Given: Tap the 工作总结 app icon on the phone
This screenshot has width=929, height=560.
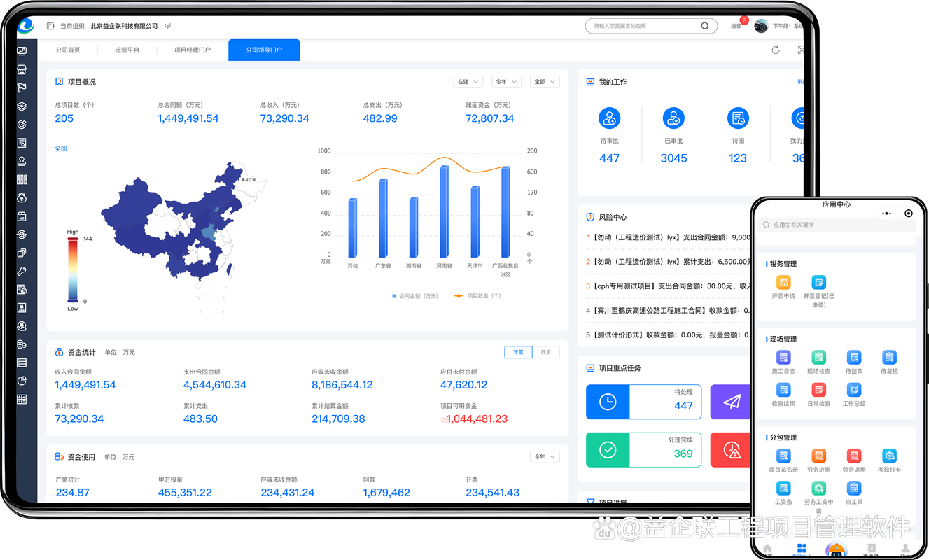Looking at the screenshot, I should tap(854, 390).
